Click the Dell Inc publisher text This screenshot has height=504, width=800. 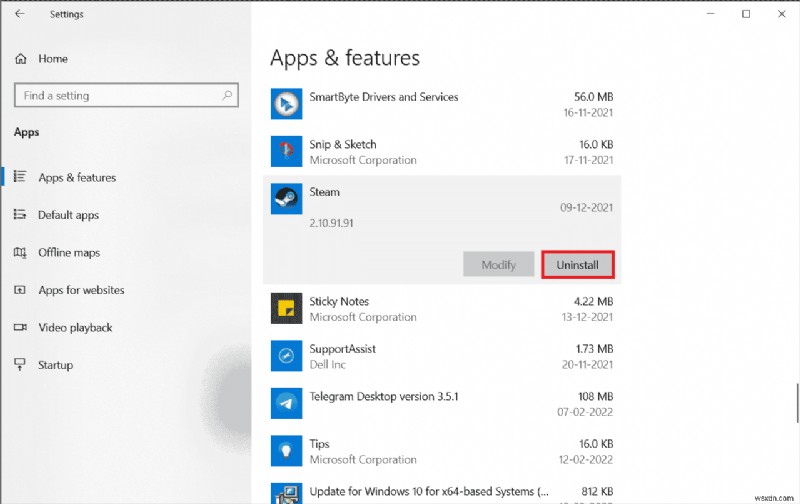[328, 364]
